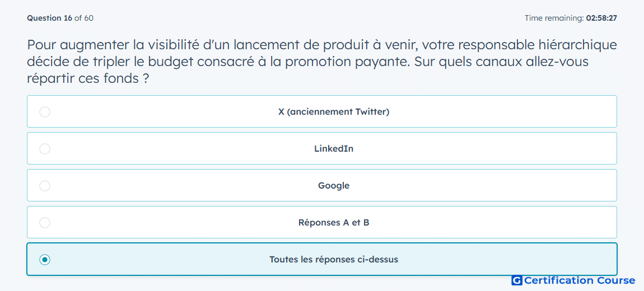Click the blue G logo icon

(x=517, y=281)
